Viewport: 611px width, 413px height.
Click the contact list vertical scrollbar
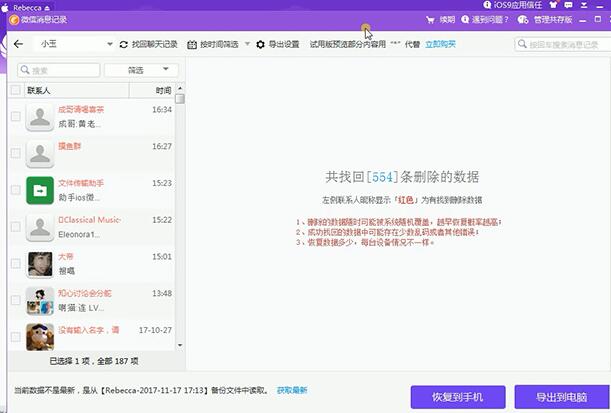coord(180,200)
